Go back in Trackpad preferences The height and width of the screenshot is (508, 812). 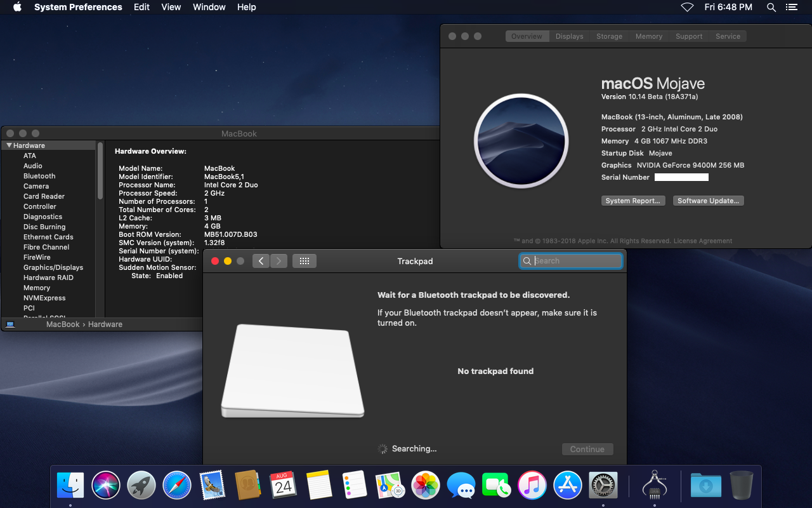point(261,261)
